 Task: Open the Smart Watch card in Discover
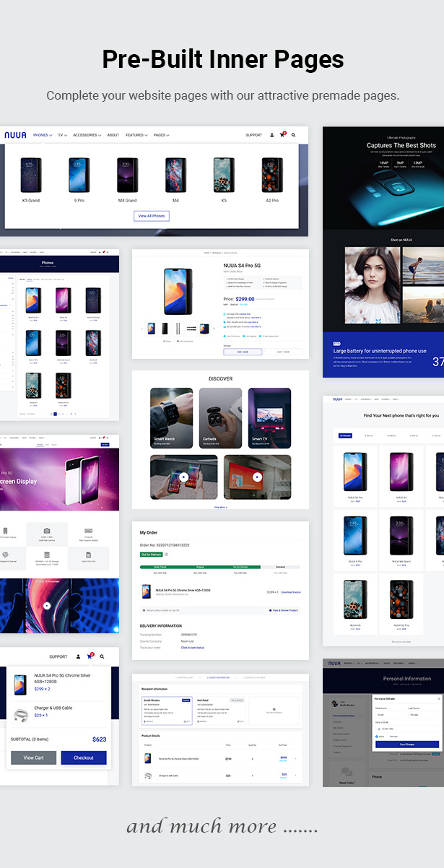point(171,419)
